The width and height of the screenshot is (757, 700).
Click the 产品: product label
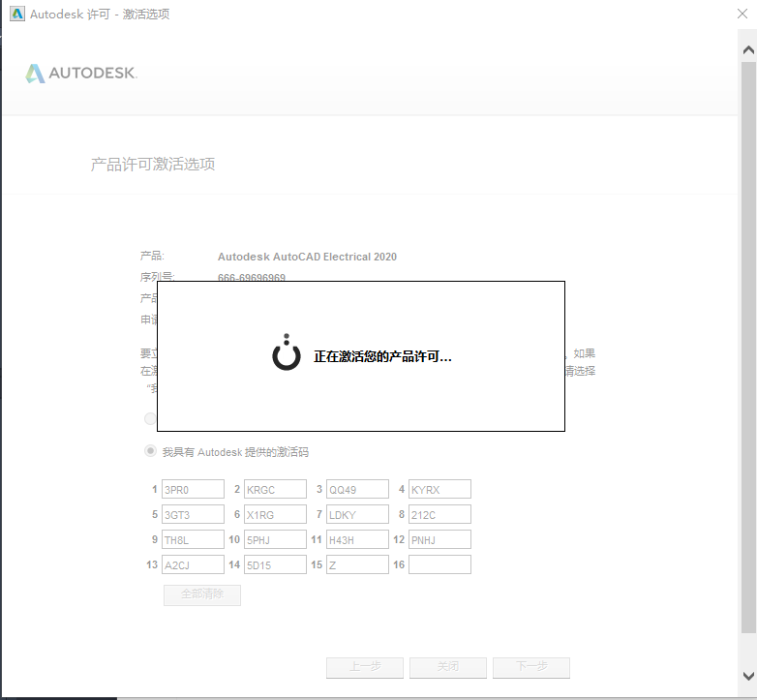[152, 256]
